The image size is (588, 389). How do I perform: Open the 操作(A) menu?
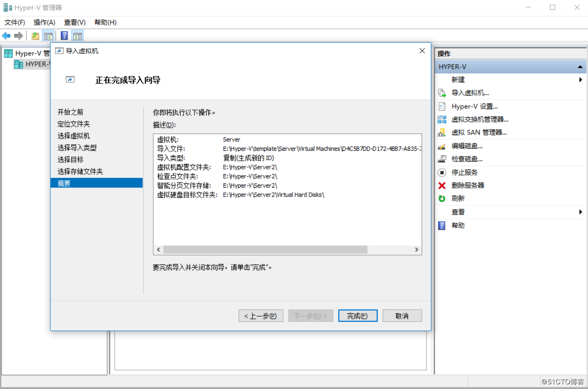(44, 22)
